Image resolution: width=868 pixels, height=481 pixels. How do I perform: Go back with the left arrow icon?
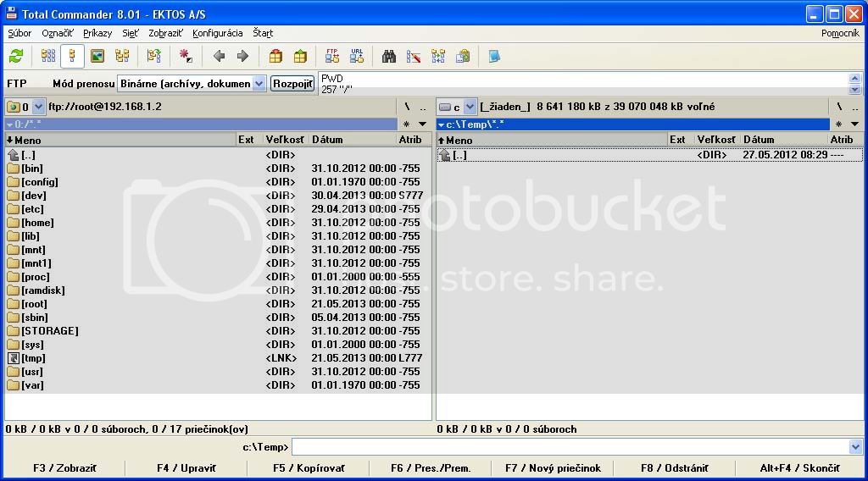[x=219, y=56]
